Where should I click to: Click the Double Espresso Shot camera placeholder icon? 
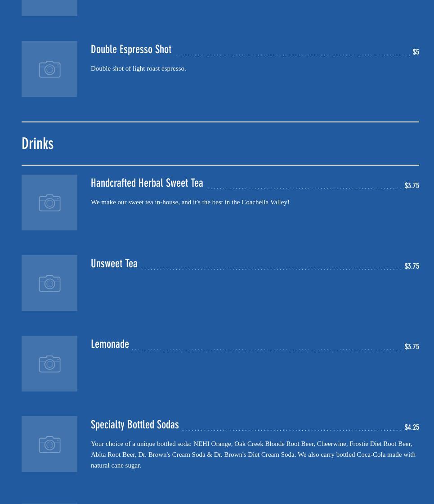(49, 69)
